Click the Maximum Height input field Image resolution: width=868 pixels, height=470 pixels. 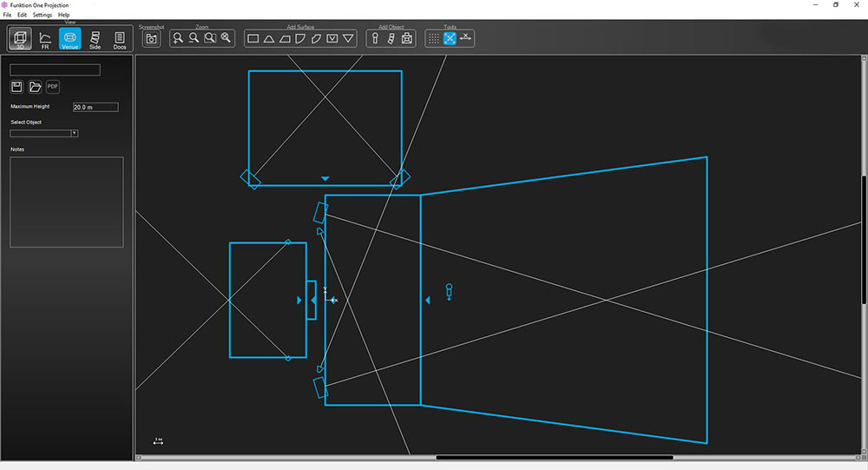95,107
